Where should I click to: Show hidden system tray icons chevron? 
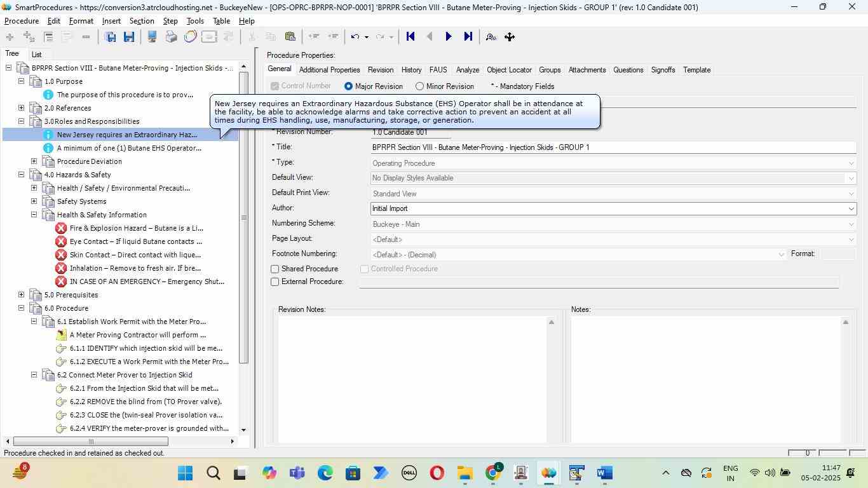[x=665, y=473]
